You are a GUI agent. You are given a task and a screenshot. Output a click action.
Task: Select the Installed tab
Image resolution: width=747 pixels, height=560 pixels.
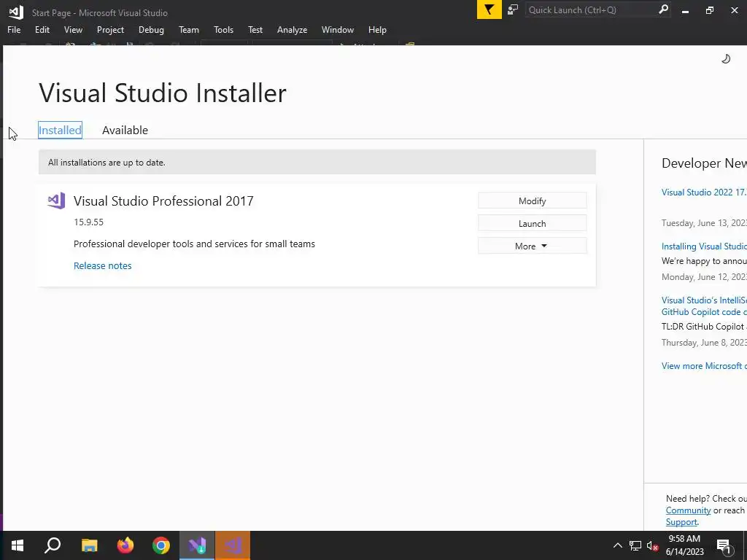60,130
